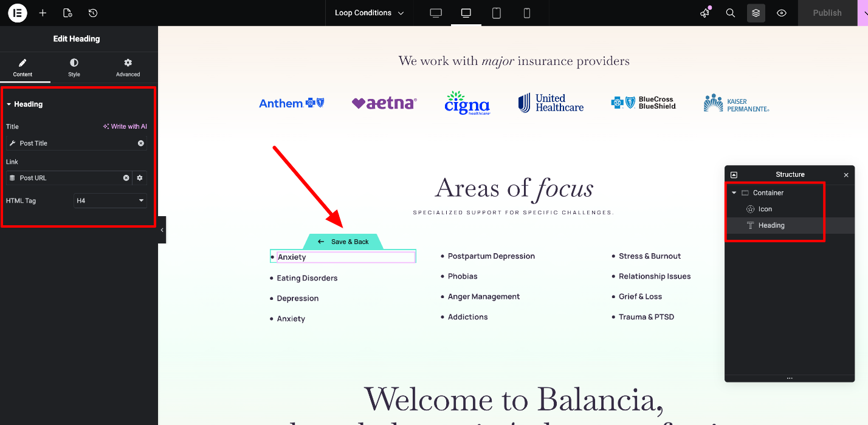Open the HTML Tag dropdown
The width and height of the screenshot is (868, 425).
tap(110, 200)
